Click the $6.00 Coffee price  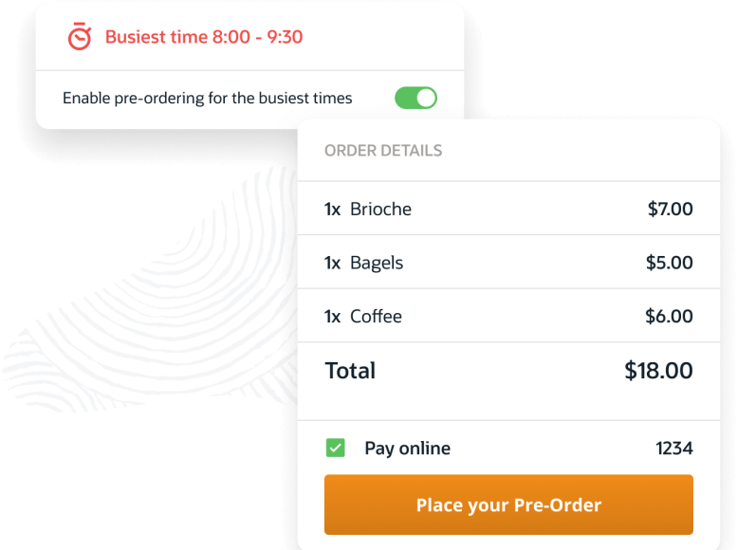click(x=670, y=316)
